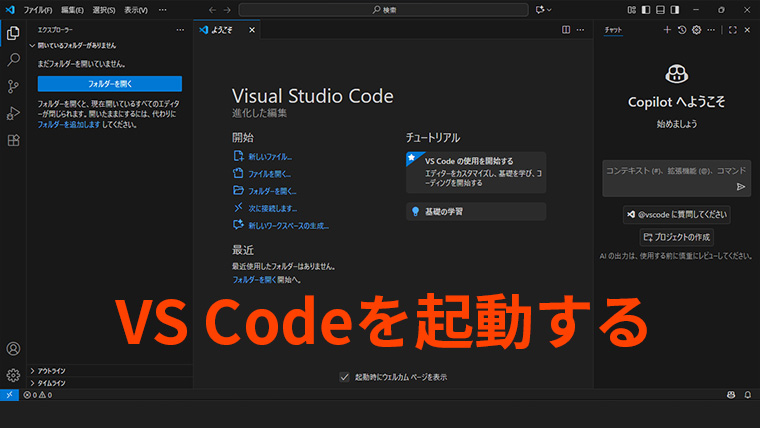Open the Manage gear in activity bar
The height and width of the screenshot is (428, 760).
pyautogui.click(x=13, y=375)
